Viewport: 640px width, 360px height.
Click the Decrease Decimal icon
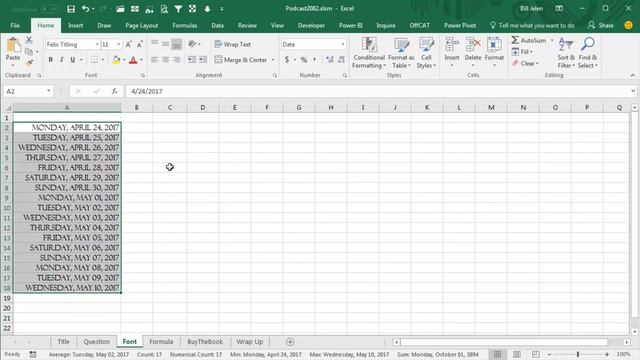coord(341,60)
